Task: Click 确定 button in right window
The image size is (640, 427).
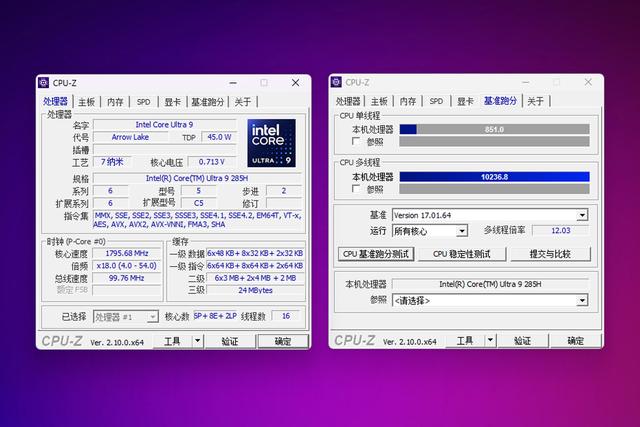Action: 576,340
